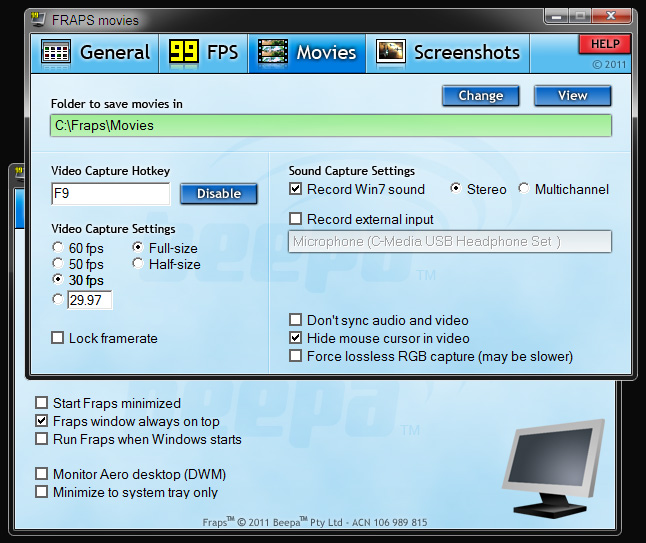Check Start Fraps minimized in the back window

tap(42, 403)
